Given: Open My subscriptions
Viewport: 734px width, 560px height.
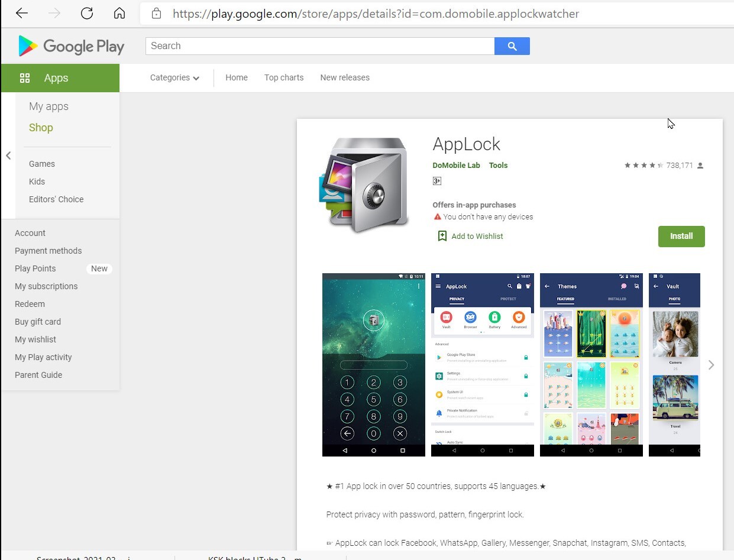Looking at the screenshot, I should pos(46,286).
